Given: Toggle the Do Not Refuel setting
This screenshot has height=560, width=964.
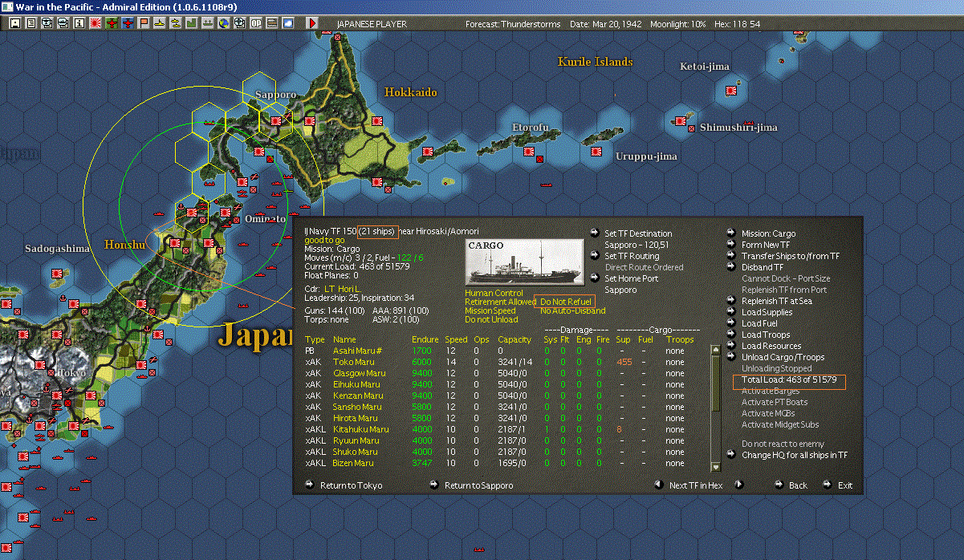Looking at the screenshot, I should tap(566, 302).
